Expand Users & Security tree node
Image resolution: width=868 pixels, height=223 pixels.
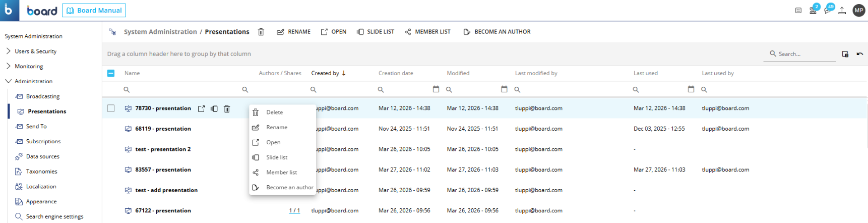click(9, 51)
